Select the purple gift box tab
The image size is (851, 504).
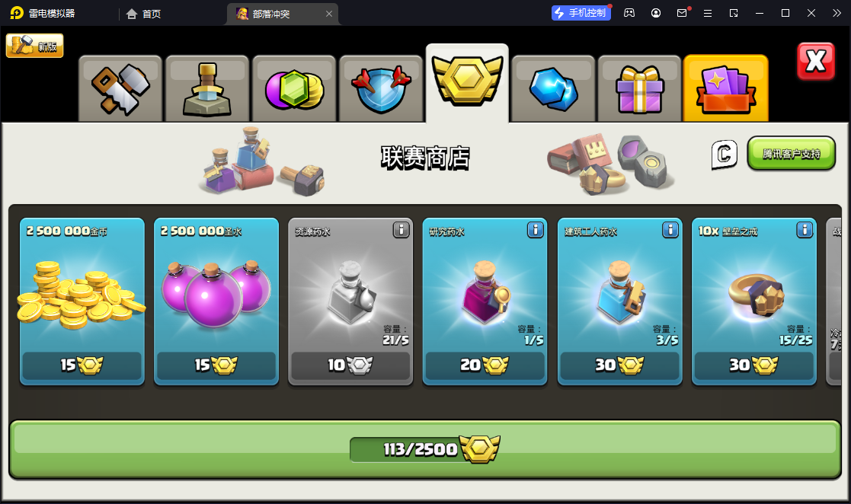click(x=639, y=88)
